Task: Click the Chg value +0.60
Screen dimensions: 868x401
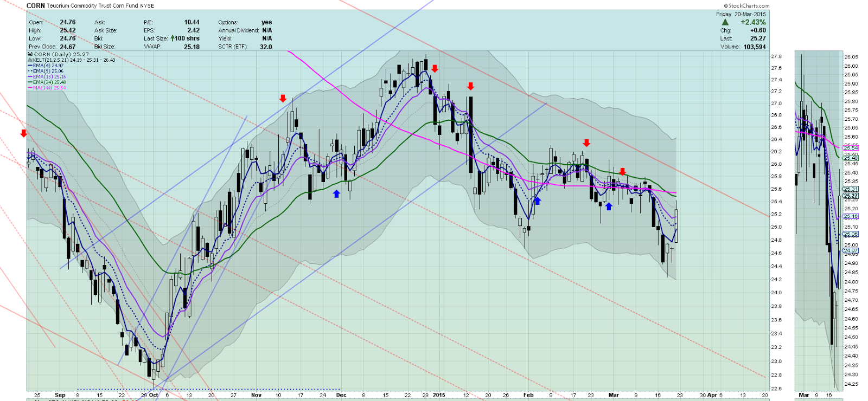Action: click(x=758, y=30)
